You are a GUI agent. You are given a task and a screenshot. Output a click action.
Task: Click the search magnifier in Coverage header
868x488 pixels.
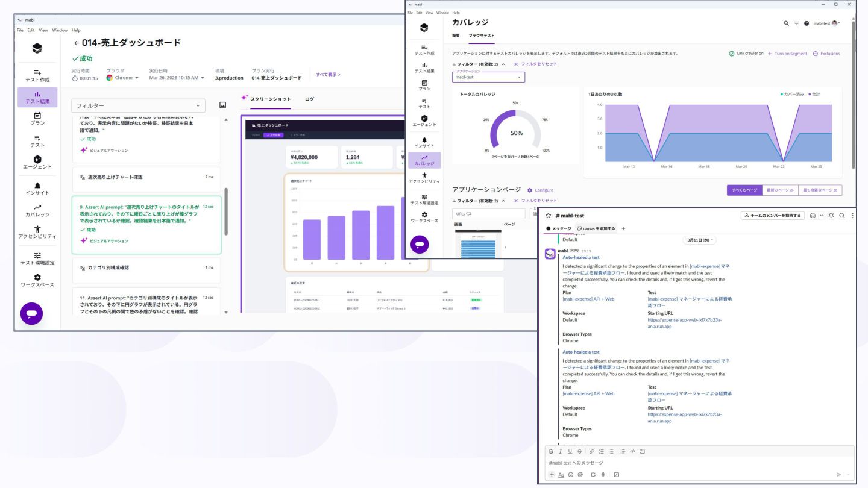pos(786,23)
